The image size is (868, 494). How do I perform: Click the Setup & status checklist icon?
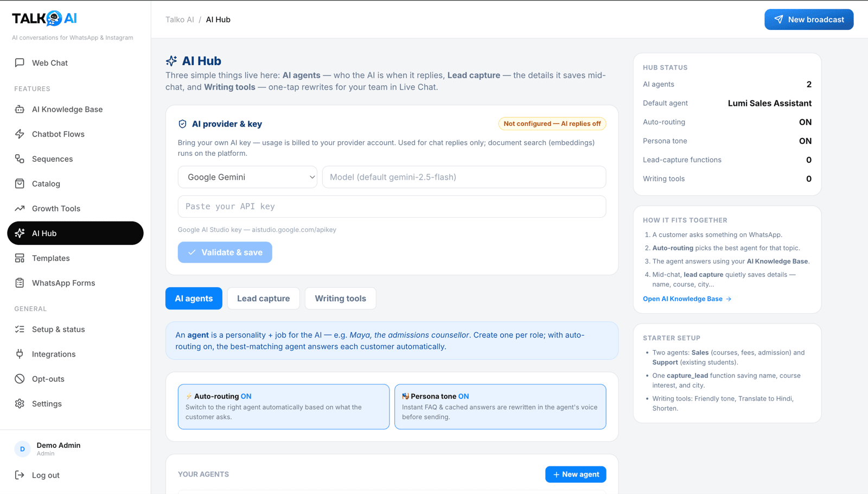[x=20, y=329]
